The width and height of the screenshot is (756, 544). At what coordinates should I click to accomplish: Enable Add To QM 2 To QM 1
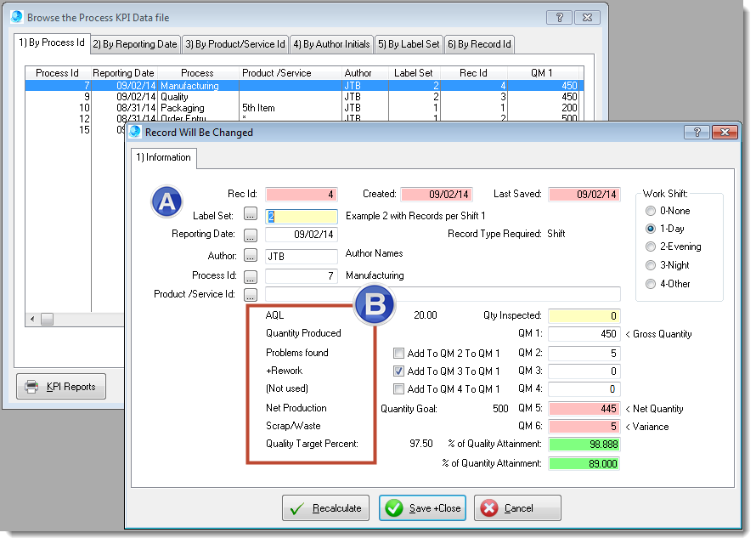(x=398, y=353)
